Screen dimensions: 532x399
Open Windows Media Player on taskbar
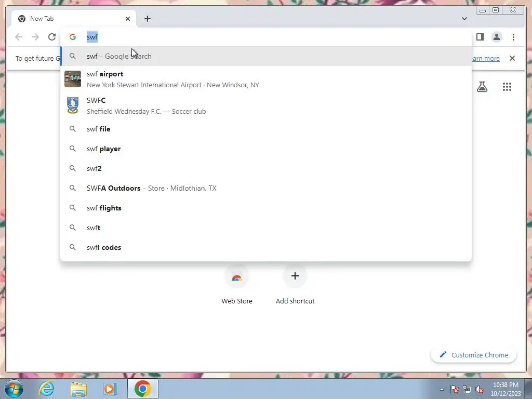[x=110, y=389]
